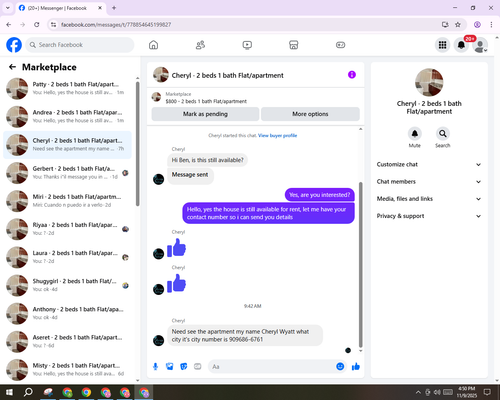500x400 pixels.
Task: Choose a sticker from the sticker icon
Action: tap(184, 367)
